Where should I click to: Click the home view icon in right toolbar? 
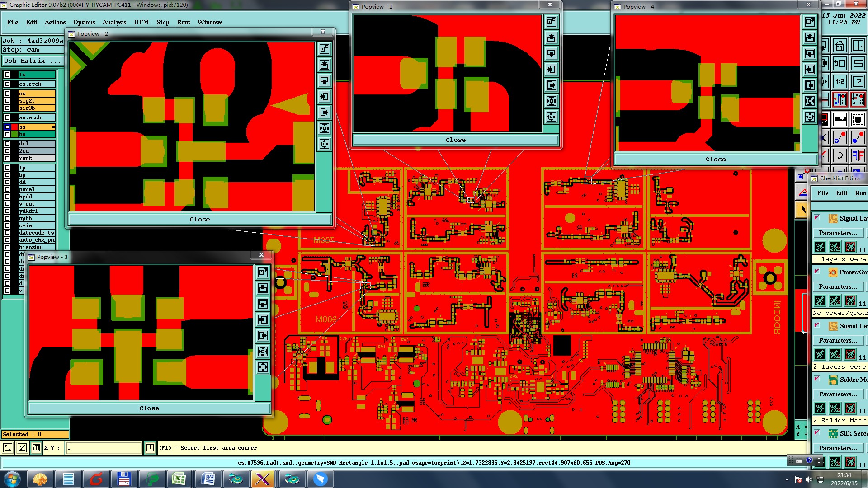pos(840,46)
